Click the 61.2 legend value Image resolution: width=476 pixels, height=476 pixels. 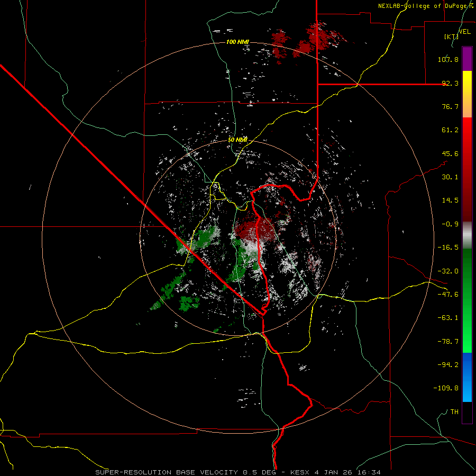pyautogui.click(x=450, y=130)
